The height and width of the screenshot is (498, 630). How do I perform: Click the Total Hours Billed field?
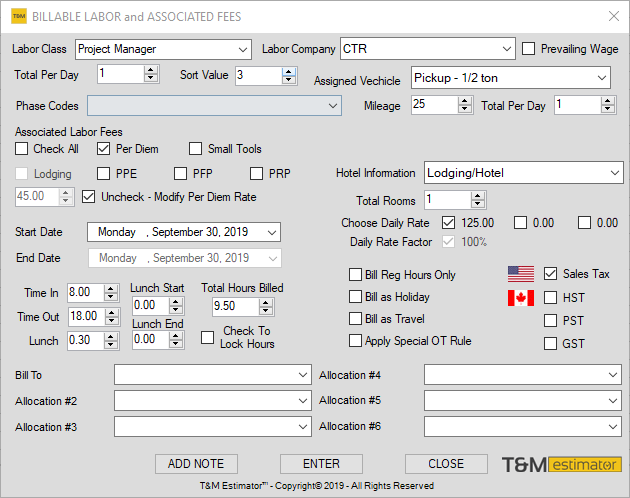coord(235,307)
